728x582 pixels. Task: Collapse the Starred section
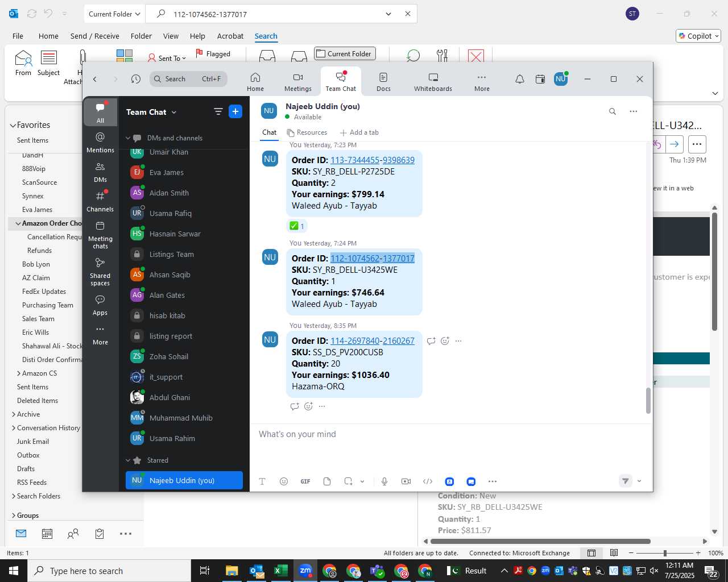(x=128, y=460)
